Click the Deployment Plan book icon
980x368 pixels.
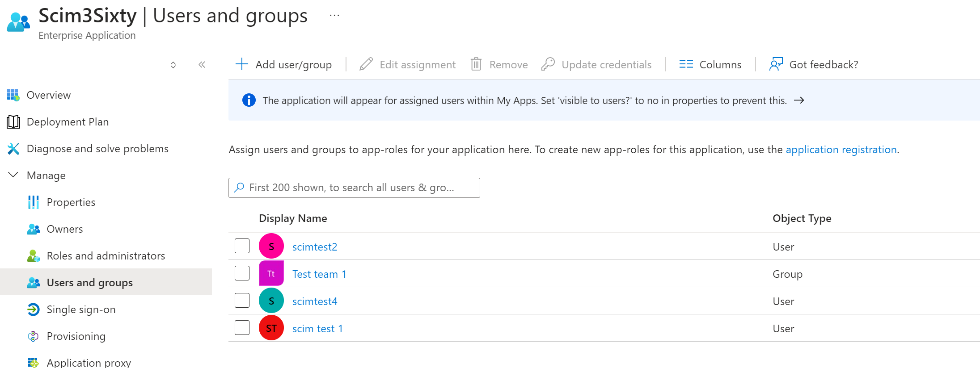[13, 122]
